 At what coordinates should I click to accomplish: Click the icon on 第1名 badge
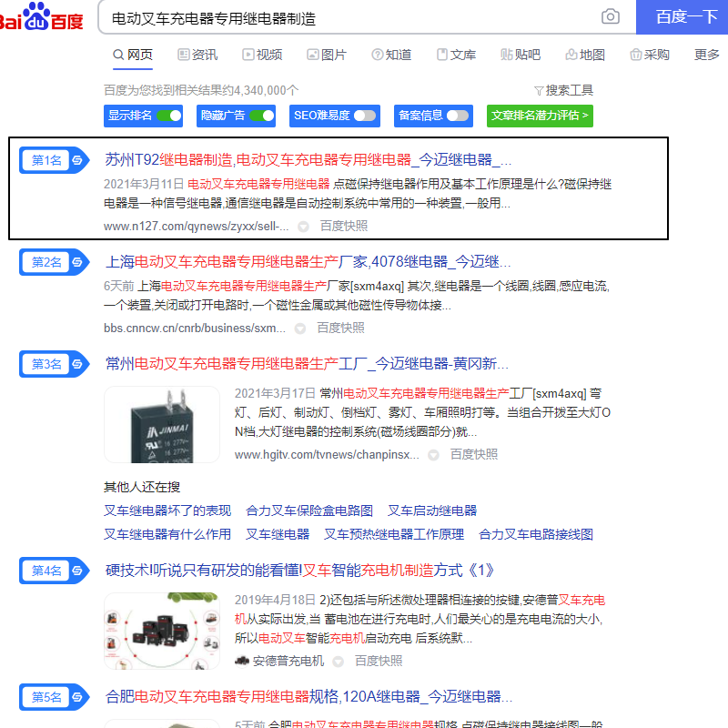[x=77, y=160]
